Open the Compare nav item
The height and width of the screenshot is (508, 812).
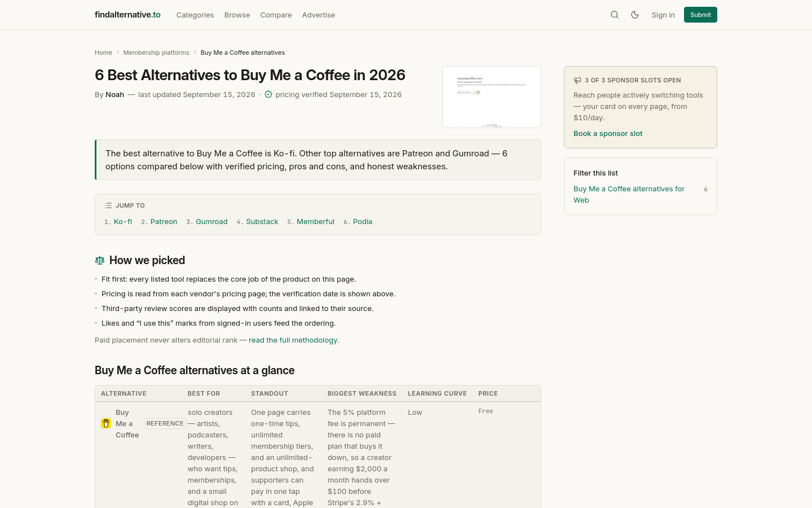(276, 15)
